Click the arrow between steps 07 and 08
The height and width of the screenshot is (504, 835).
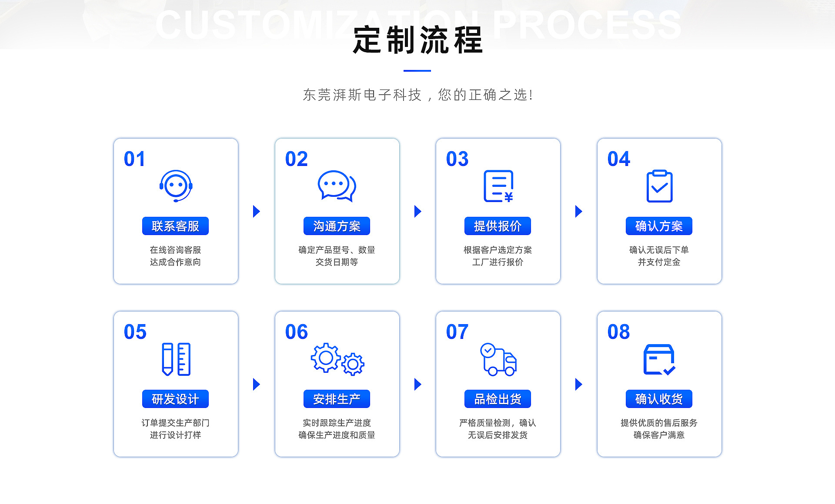[578, 384]
